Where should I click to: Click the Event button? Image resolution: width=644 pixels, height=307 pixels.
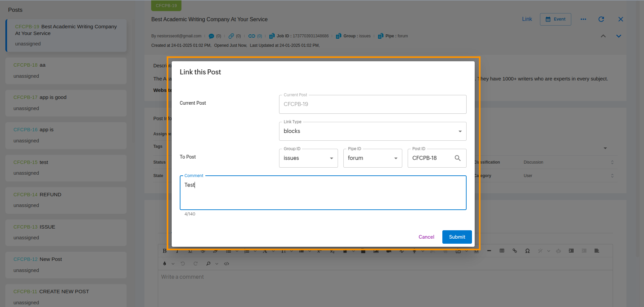[x=555, y=19]
